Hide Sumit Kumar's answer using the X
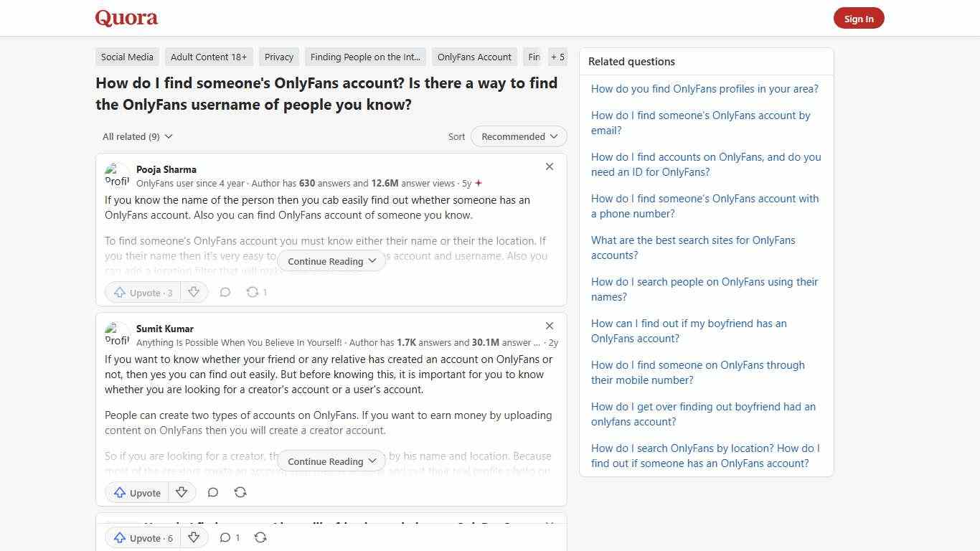 click(x=549, y=326)
